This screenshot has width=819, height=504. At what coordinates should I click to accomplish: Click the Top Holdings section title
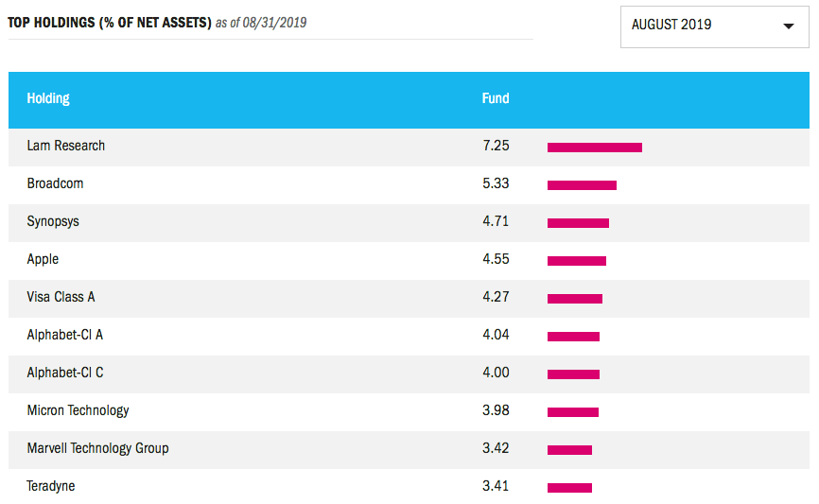point(109,23)
